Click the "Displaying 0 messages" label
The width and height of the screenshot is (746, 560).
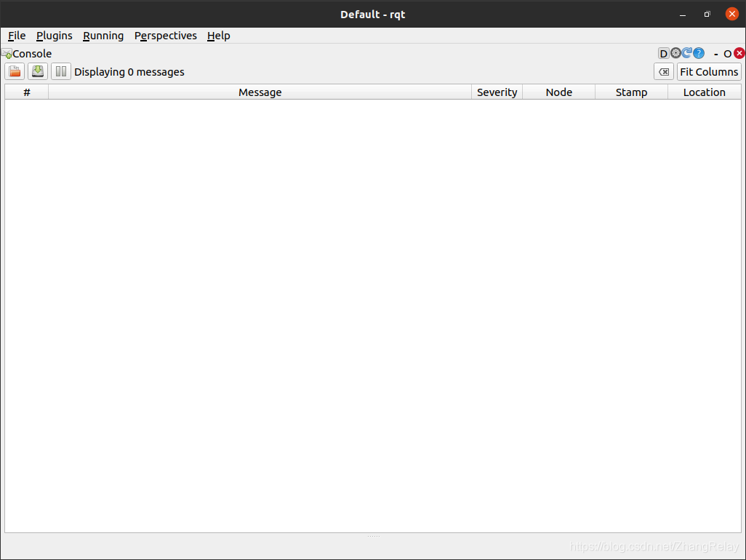click(129, 72)
